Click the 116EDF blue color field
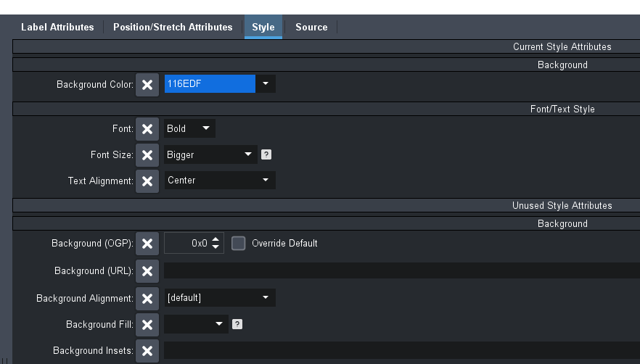Screen dimensions: 640x364 coord(210,84)
